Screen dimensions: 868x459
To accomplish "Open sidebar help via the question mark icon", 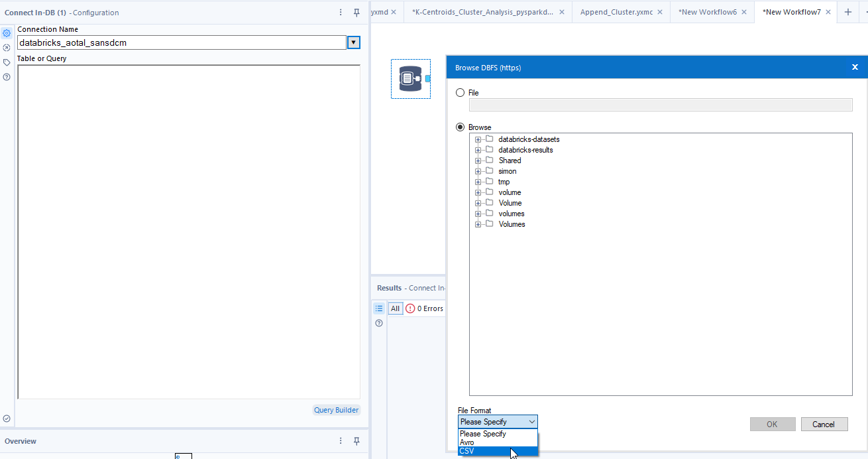I will pos(7,76).
